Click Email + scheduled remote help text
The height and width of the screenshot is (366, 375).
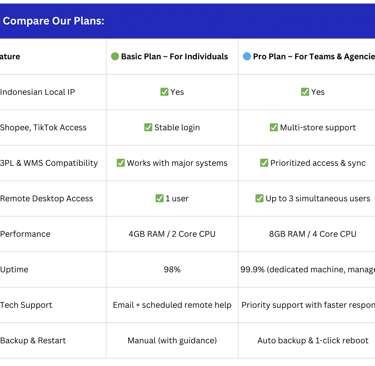(x=172, y=305)
